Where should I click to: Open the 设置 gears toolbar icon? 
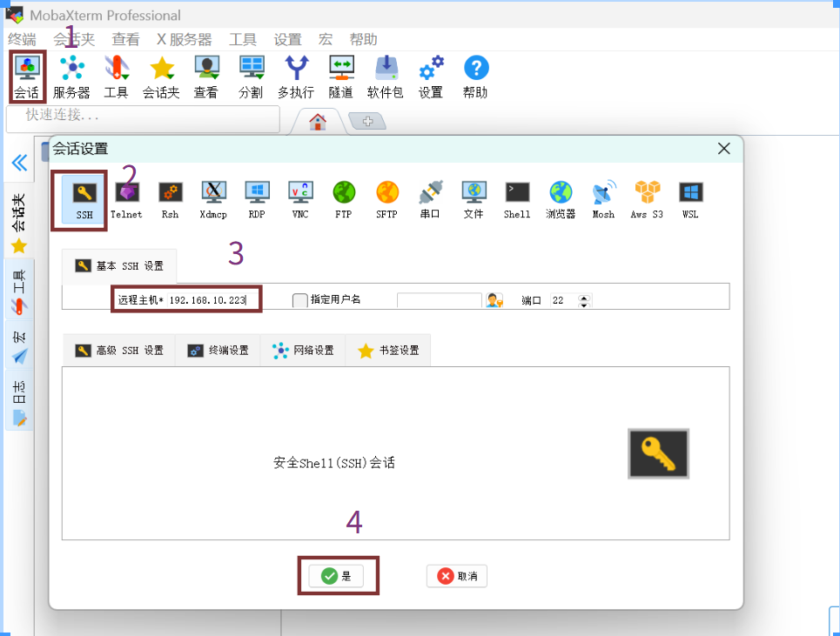click(x=431, y=77)
